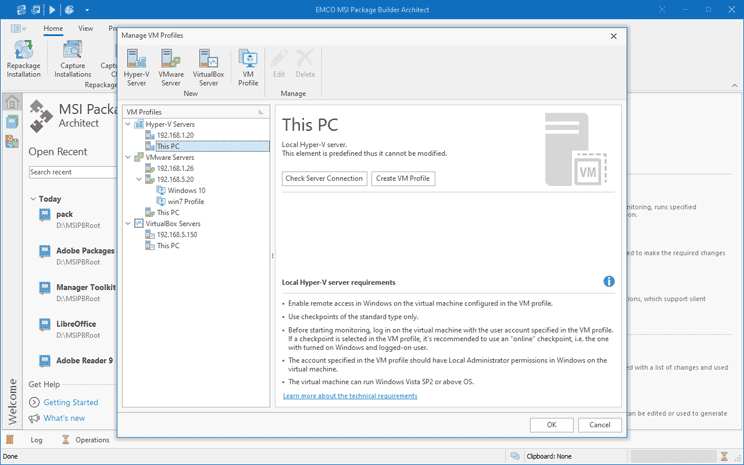Image resolution: width=744 pixels, height=465 pixels.
Task: Click the Delete ribbon button
Action: [305, 64]
